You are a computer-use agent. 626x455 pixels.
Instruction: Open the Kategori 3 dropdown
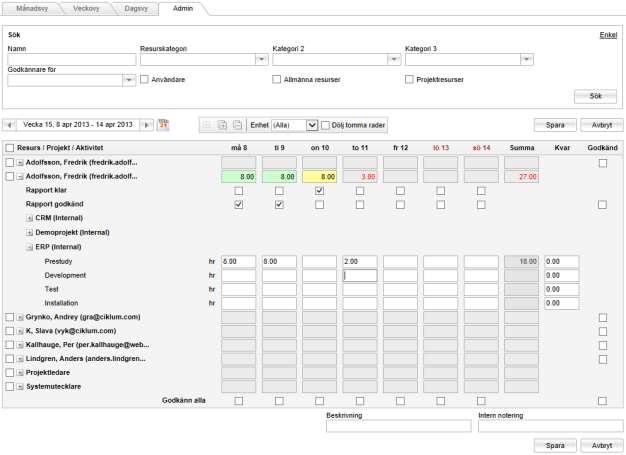(x=527, y=59)
